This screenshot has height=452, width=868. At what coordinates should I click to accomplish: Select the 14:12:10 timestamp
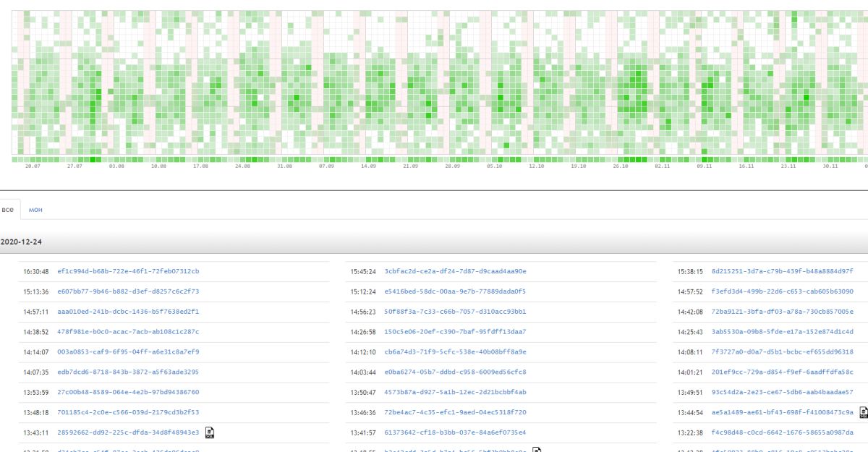point(363,352)
